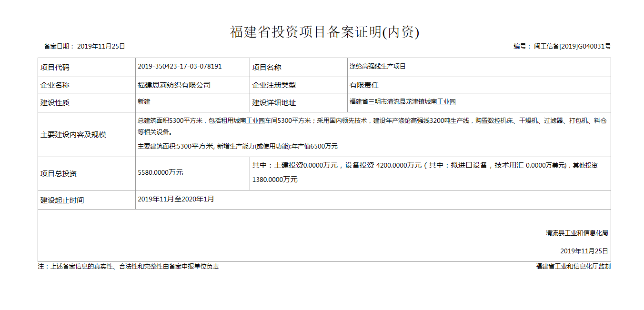This screenshot has width=644, height=310.
Task: Click the 项目名称 label cell
Action: coord(298,68)
